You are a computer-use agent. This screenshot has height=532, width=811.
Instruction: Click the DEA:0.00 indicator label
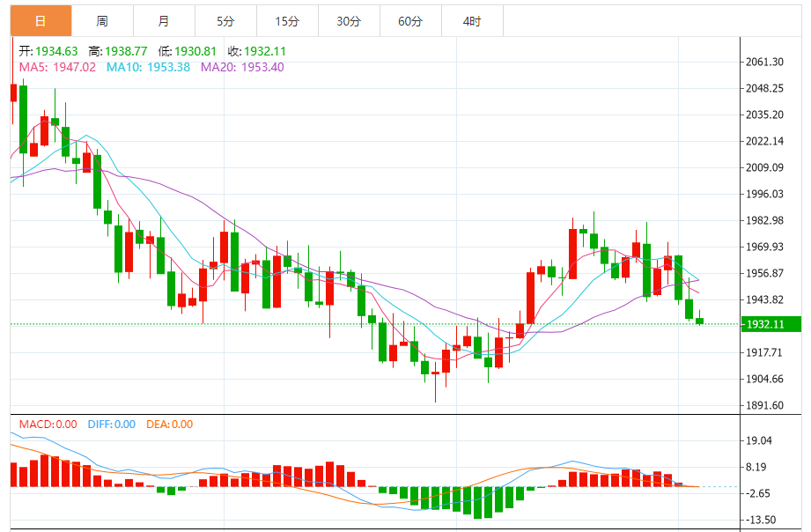pyautogui.click(x=170, y=425)
